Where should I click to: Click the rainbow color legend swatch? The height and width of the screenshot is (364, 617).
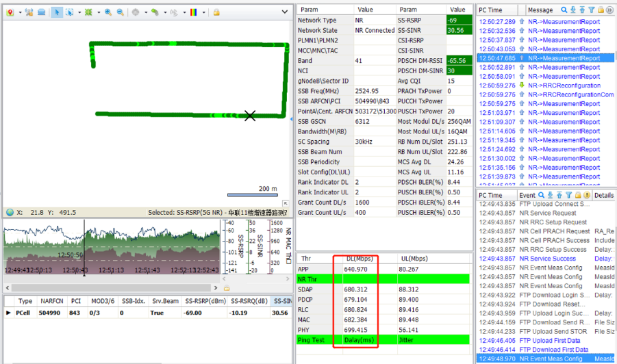click(x=193, y=12)
